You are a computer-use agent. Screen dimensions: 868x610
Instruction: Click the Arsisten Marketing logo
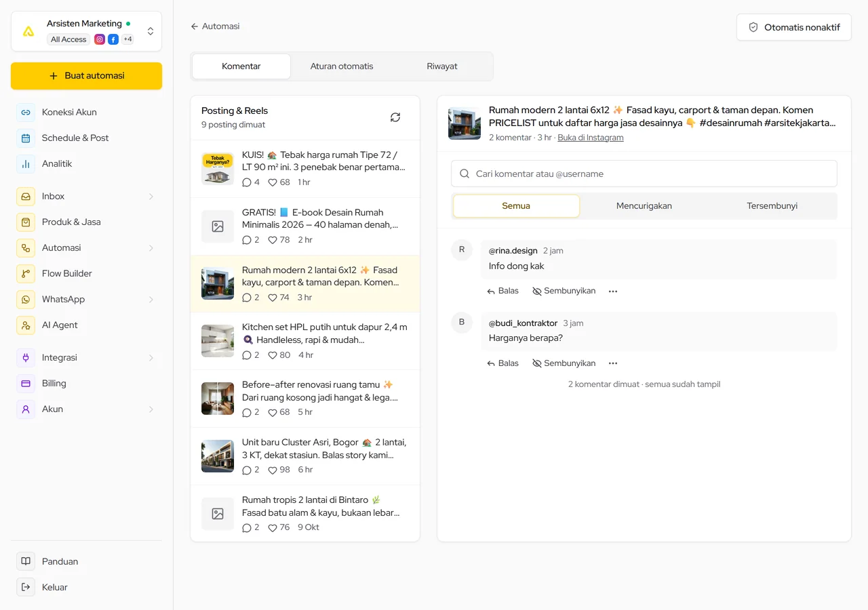tap(28, 31)
